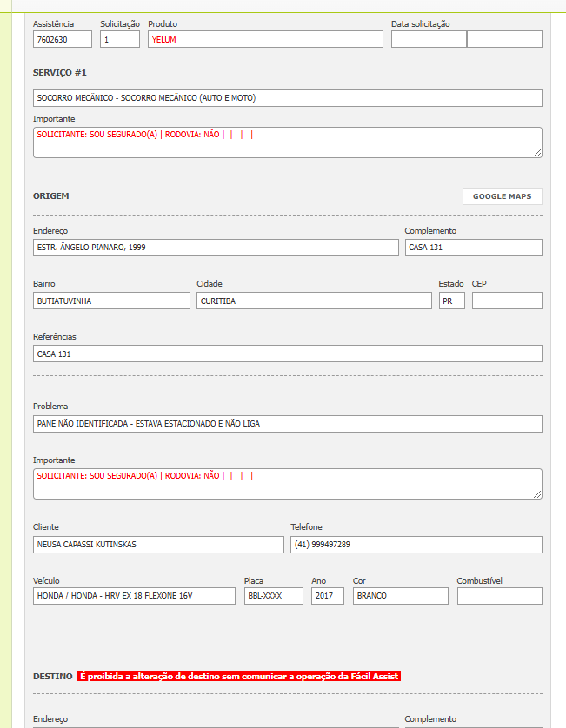The width and height of the screenshot is (566, 728).
Task: Click the Cliente name field
Action: pos(158,545)
